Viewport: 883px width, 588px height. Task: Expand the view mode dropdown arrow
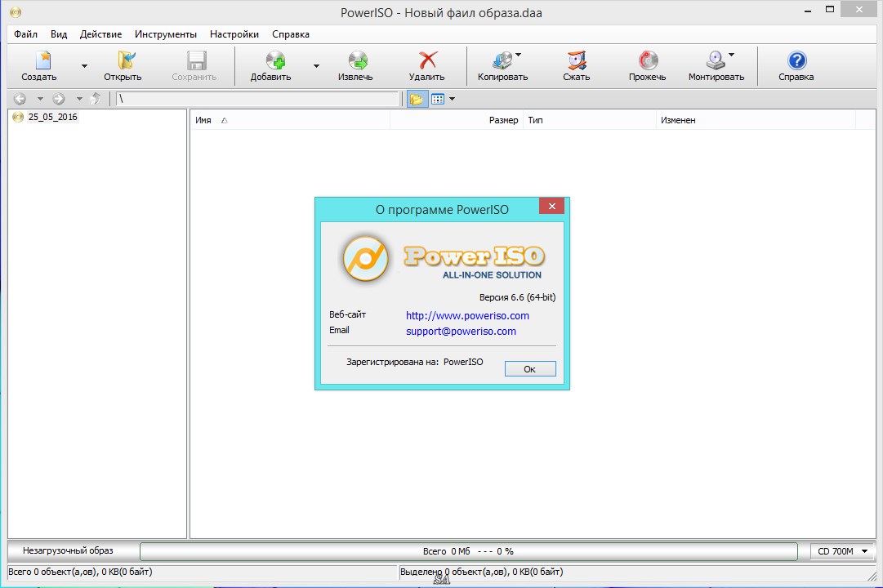point(452,99)
